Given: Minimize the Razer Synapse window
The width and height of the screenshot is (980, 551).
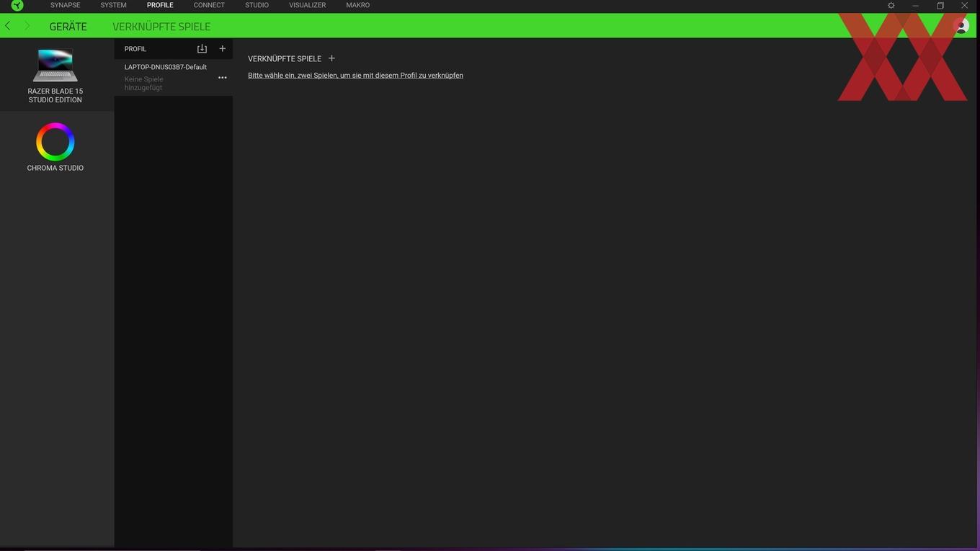Looking at the screenshot, I should click(x=916, y=5).
